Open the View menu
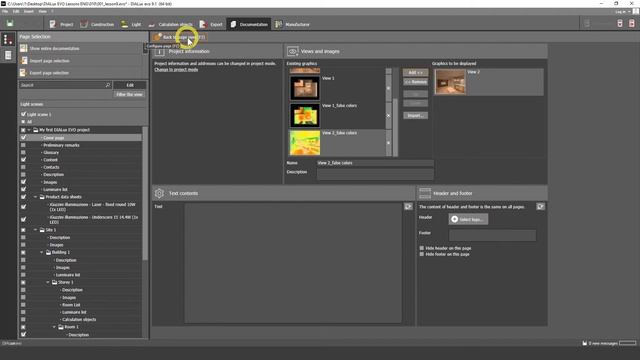 coord(42,11)
